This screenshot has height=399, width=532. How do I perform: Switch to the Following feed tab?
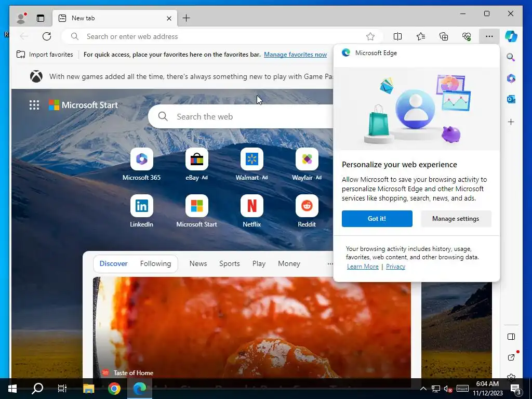(x=155, y=263)
